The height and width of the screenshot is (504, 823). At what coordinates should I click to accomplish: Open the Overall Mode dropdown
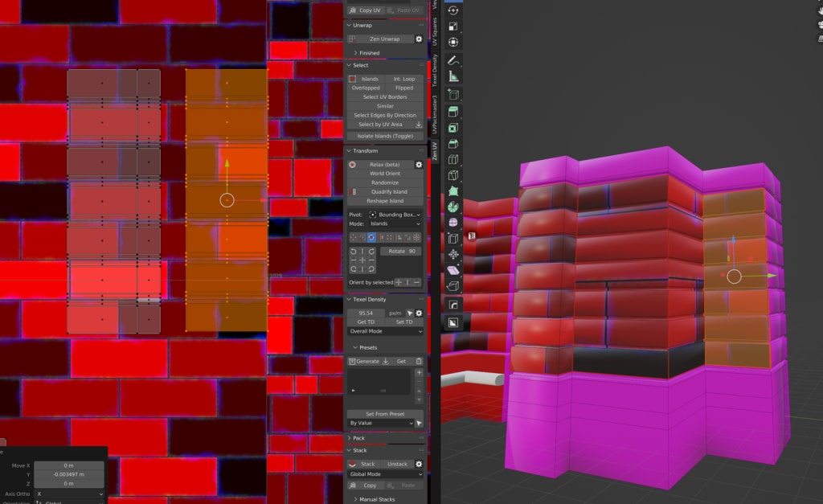pos(385,331)
